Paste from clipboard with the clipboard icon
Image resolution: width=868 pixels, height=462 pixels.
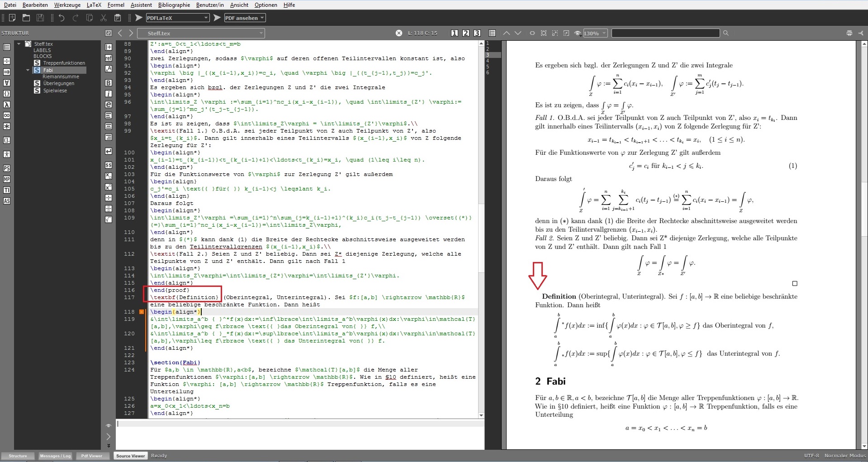pyautogui.click(x=118, y=18)
